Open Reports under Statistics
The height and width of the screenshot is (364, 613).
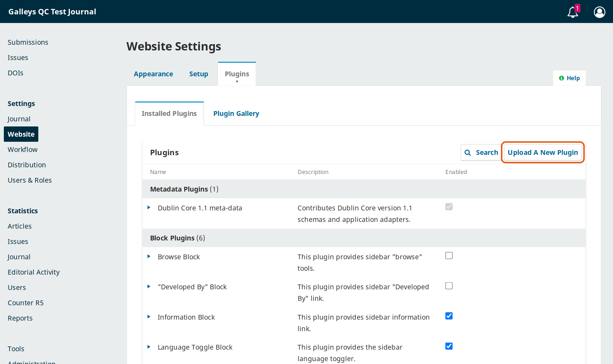[x=20, y=318]
